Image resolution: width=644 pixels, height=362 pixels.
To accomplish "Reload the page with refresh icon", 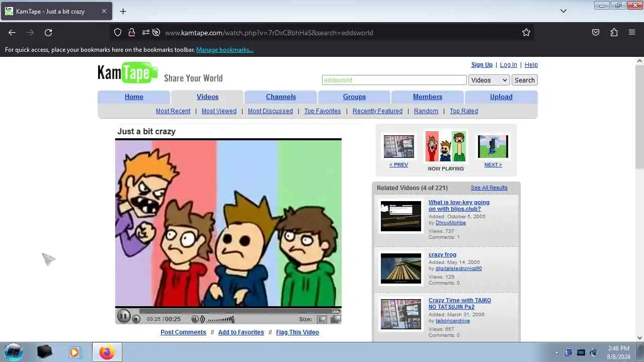I will pyautogui.click(x=48, y=32).
